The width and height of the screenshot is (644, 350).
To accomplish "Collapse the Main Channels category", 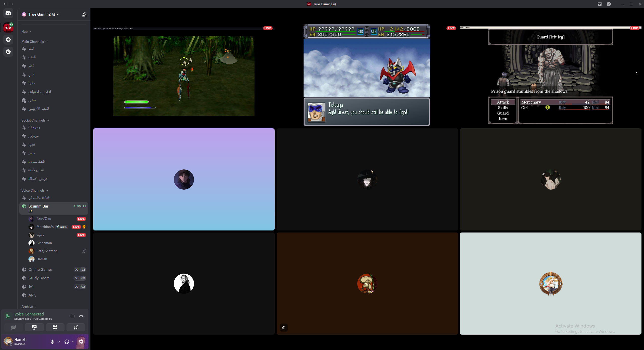I will point(34,42).
